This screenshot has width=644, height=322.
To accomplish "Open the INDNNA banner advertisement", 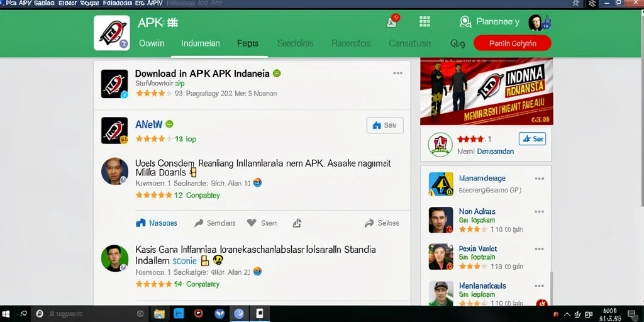I will coord(486,91).
